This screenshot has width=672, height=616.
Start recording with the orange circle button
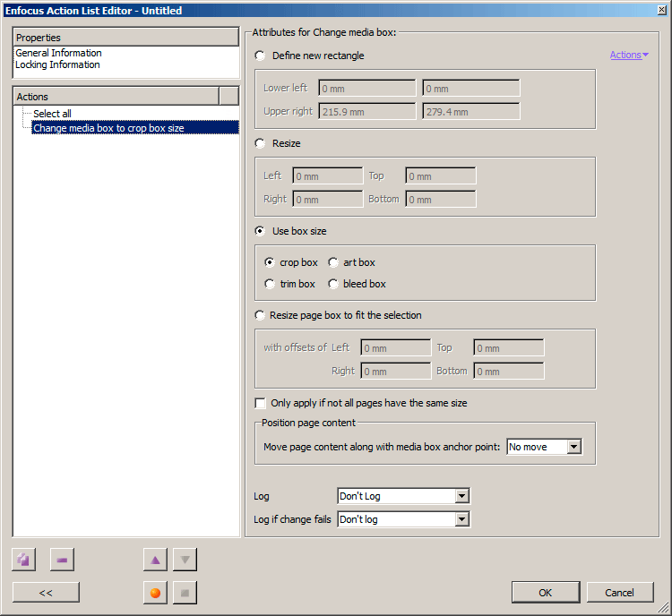click(155, 593)
